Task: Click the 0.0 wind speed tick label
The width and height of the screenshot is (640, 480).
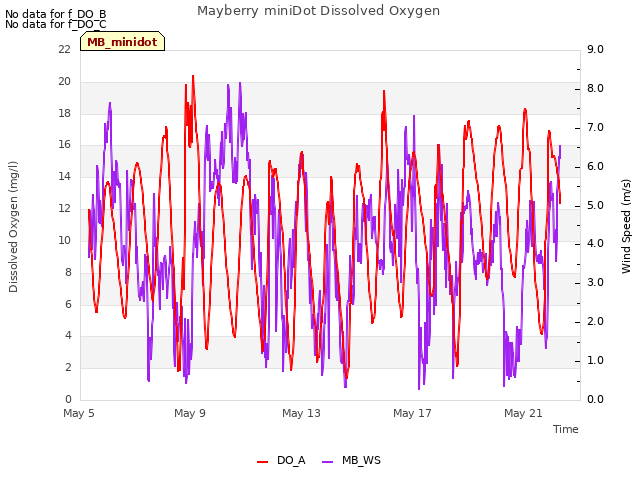Action: 595,399
